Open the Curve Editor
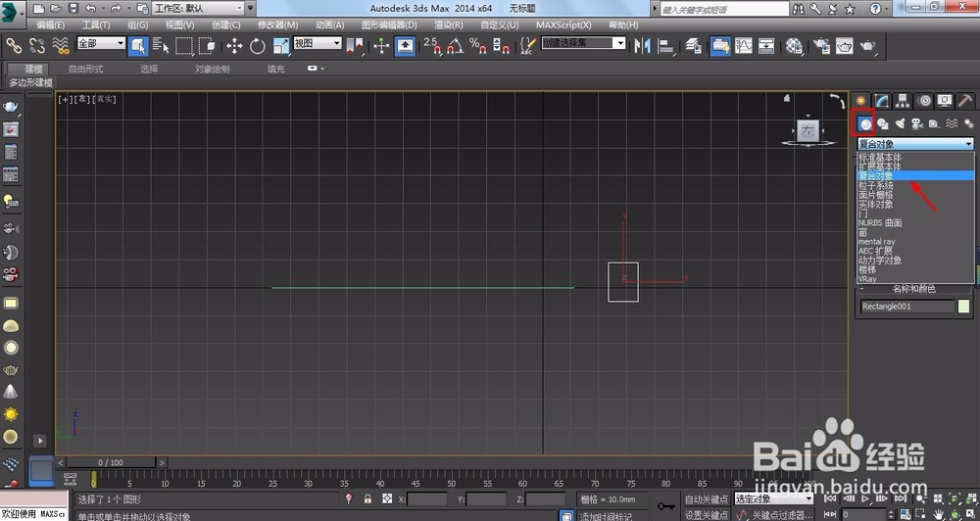Image resolution: width=980 pixels, height=521 pixels. click(744, 46)
